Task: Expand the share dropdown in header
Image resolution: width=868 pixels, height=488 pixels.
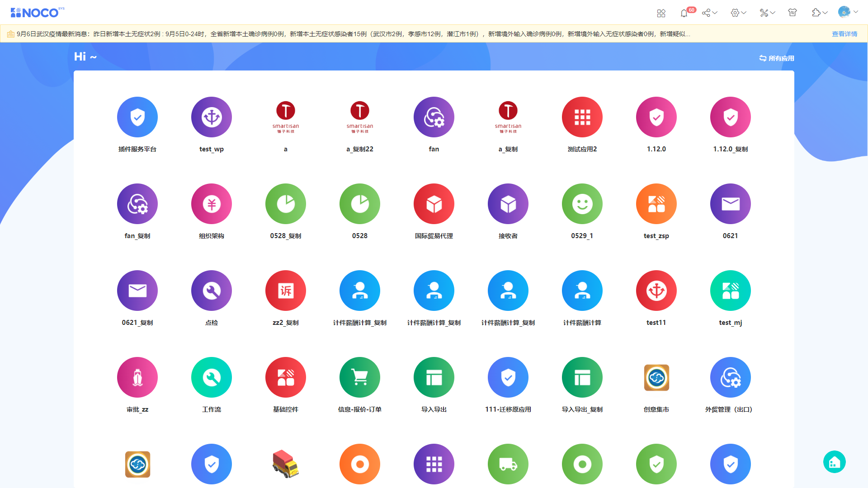Action: pyautogui.click(x=710, y=13)
